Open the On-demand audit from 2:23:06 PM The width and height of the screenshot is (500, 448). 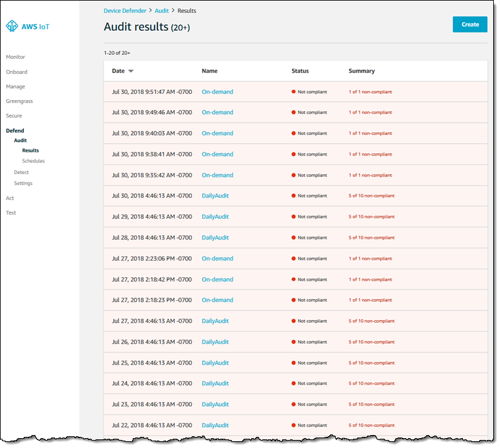point(217,259)
